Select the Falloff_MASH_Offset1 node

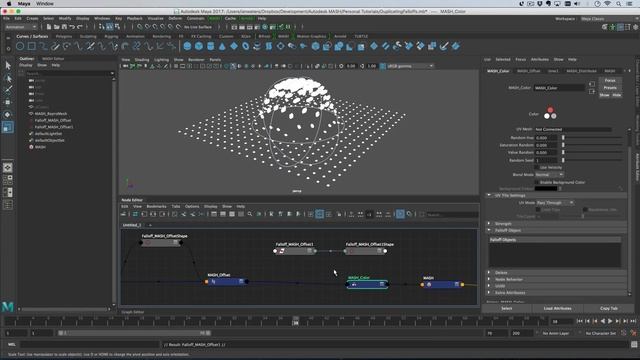click(x=295, y=251)
